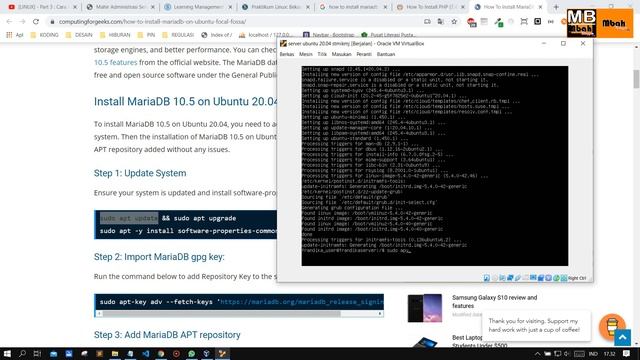Click the 'Step 1: Update System' heading
Image resolution: width=640 pixels, height=360 pixels.
click(x=140, y=173)
